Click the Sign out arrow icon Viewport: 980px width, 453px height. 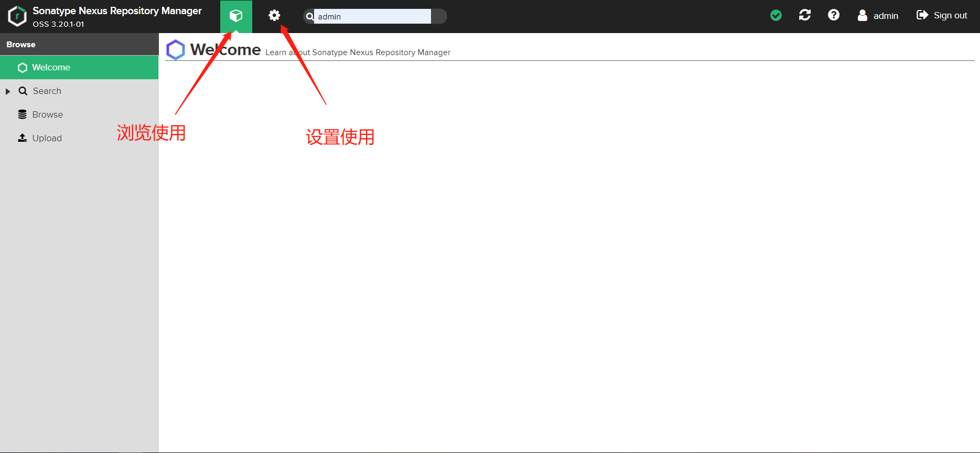922,15
